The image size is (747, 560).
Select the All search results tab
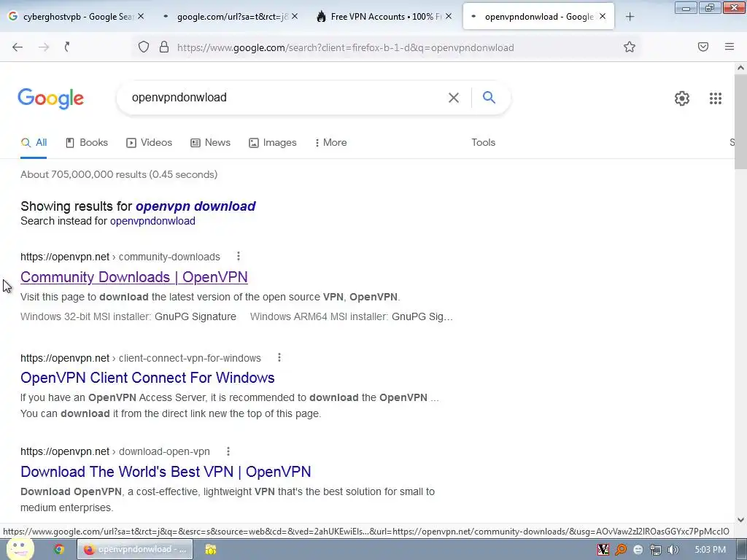34,142
